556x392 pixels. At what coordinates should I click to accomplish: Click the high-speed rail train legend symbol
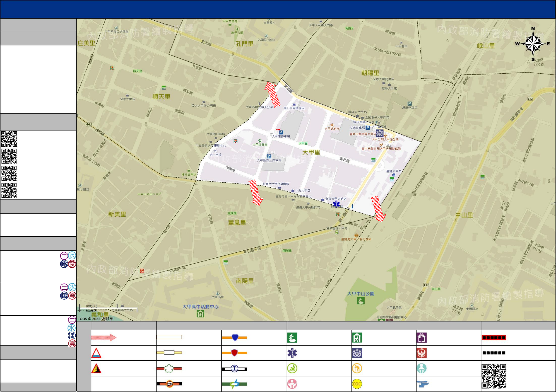(x=169, y=384)
